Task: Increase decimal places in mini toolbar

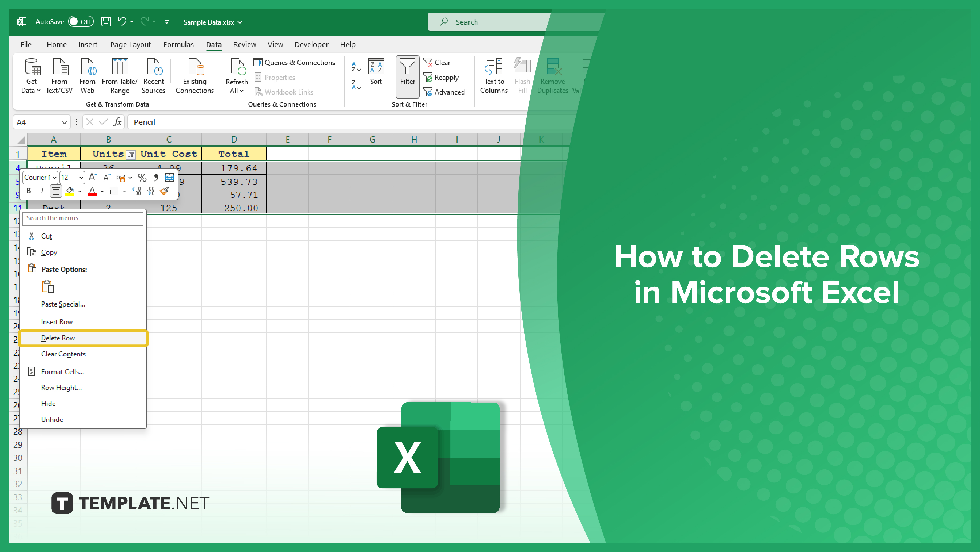Action: pyautogui.click(x=136, y=191)
